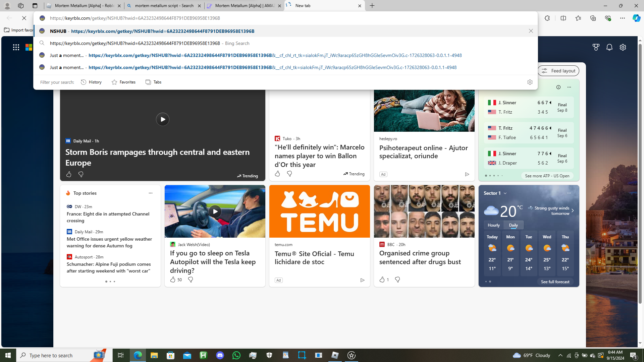Click the Windows taskbar search box
Screen dimensions: 644x362
[x=64, y=355]
